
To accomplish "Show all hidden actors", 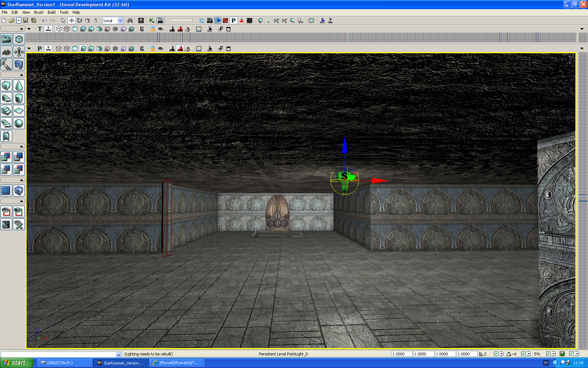I will 19,224.
